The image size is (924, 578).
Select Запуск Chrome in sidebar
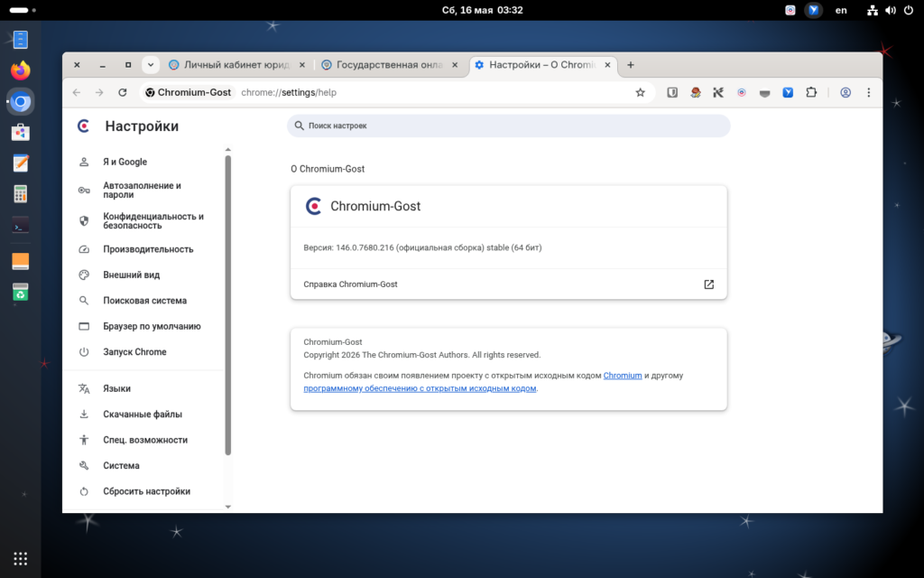[144, 351]
